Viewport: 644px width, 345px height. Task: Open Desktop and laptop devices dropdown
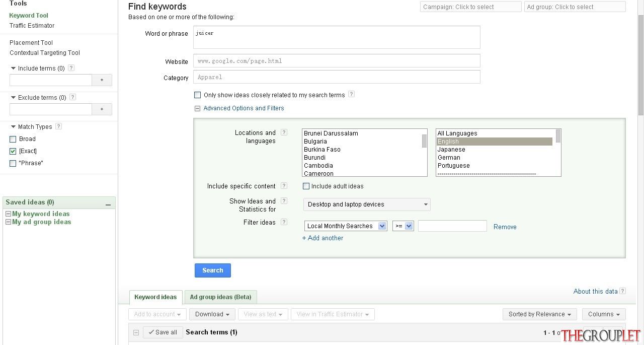click(x=367, y=204)
